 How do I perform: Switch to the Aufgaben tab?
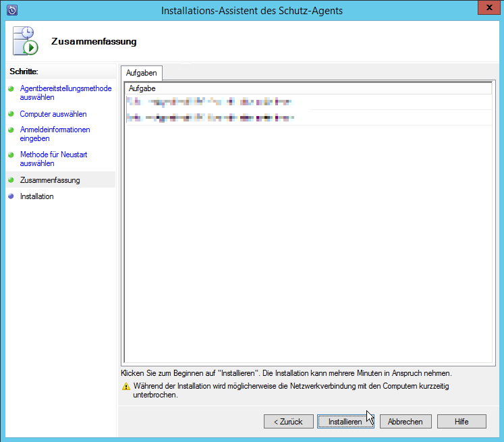(x=141, y=73)
